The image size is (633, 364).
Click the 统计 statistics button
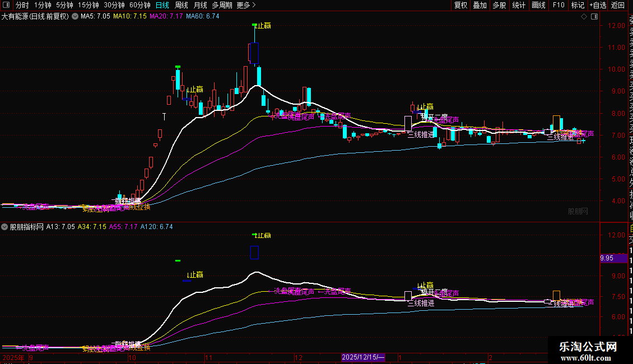[x=519, y=5]
